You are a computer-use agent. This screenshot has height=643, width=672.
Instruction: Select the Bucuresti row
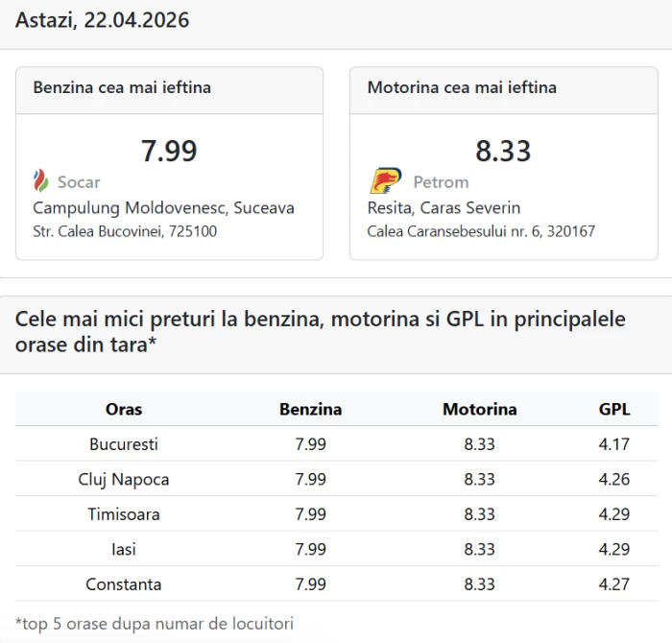pos(124,444)
